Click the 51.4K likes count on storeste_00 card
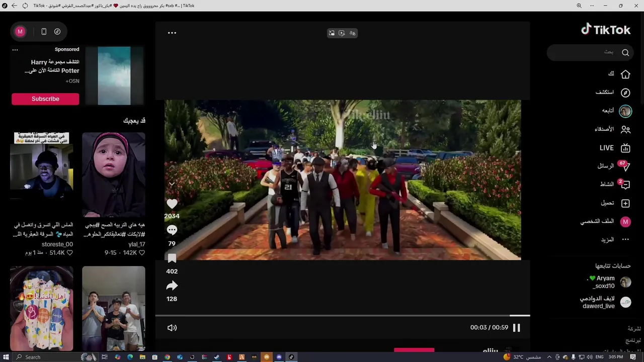Screen dimensions: 644x362 pos(61,253)
